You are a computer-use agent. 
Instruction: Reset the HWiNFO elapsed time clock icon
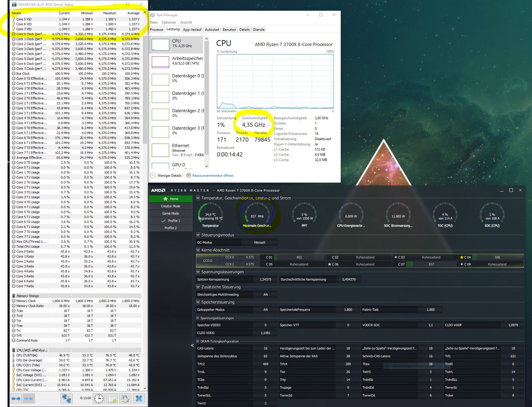click(99, 399)
